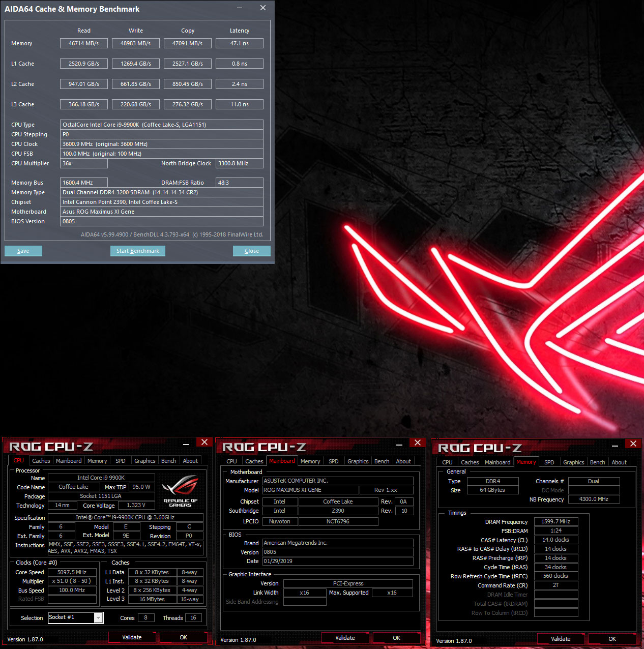The width and height of the screenshot is (644, 649).
Task: Open Graphics tab in right CPU-Z window
Action: [x=574, y=462]
